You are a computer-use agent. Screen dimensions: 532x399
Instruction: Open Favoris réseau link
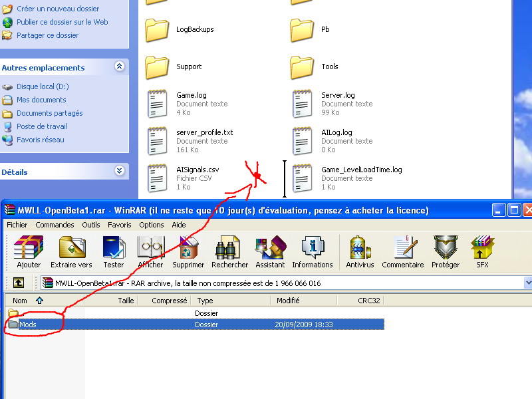pyautogui.click(x=41, y=140)
